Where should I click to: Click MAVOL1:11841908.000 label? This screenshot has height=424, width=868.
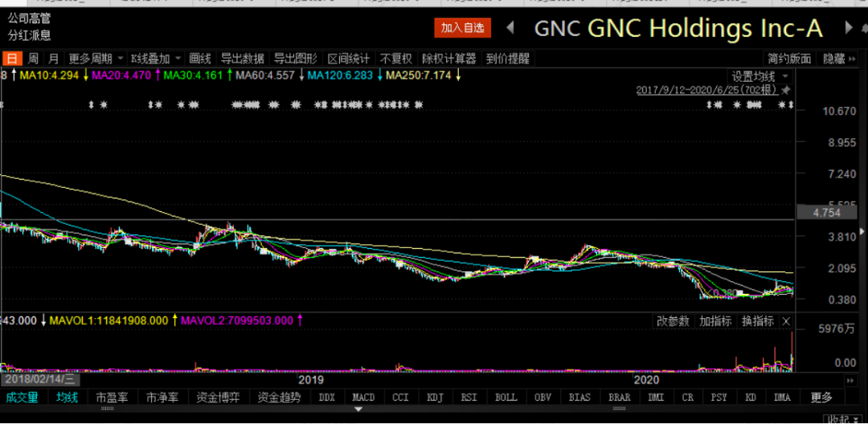point(109,320)
